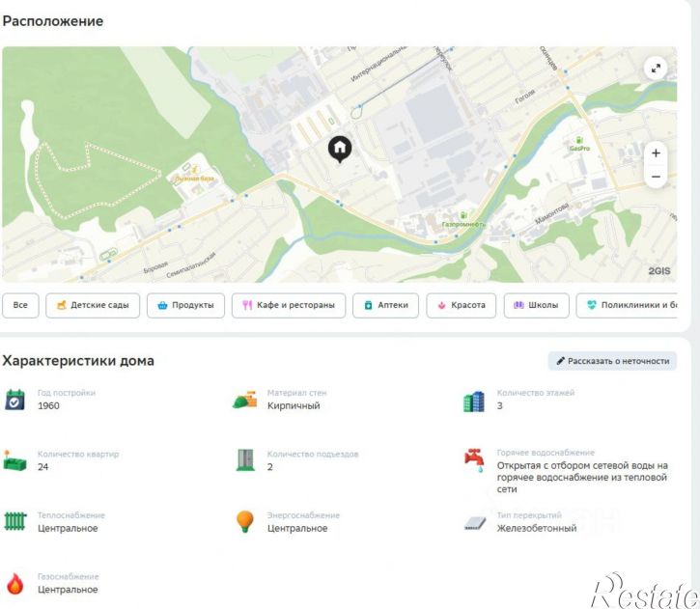700x609 pixels.
Task: Show all nearby places filter
Action: [20, 305]
